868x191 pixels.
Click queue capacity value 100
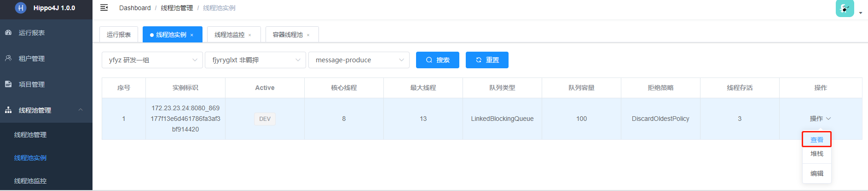581,119
